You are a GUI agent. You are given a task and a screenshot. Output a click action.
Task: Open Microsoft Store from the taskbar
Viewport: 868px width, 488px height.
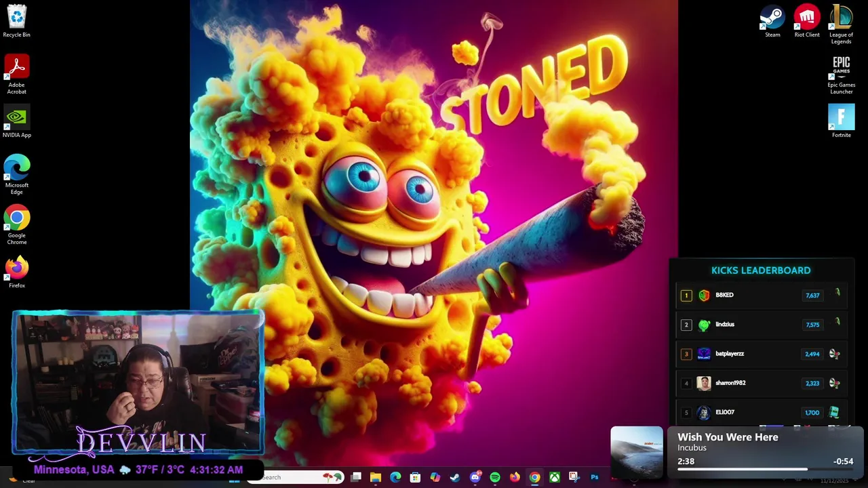(415, 477)
